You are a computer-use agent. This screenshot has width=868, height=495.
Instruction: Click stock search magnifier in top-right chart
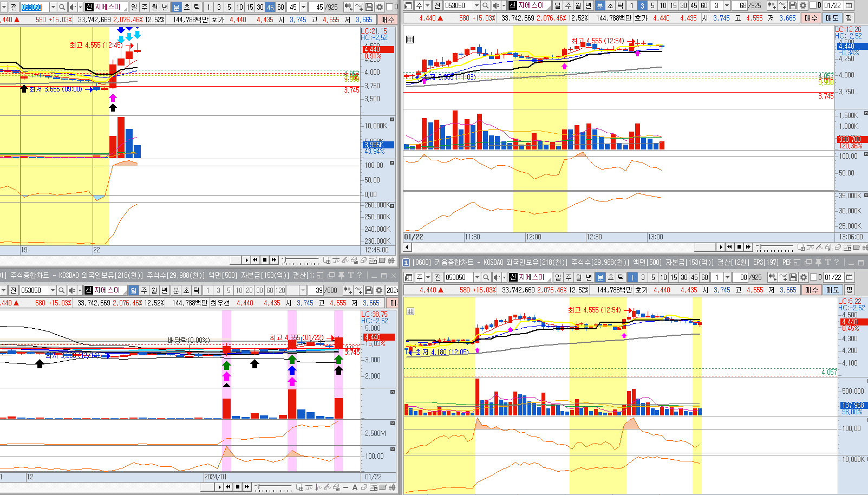(x=486, y=5)
